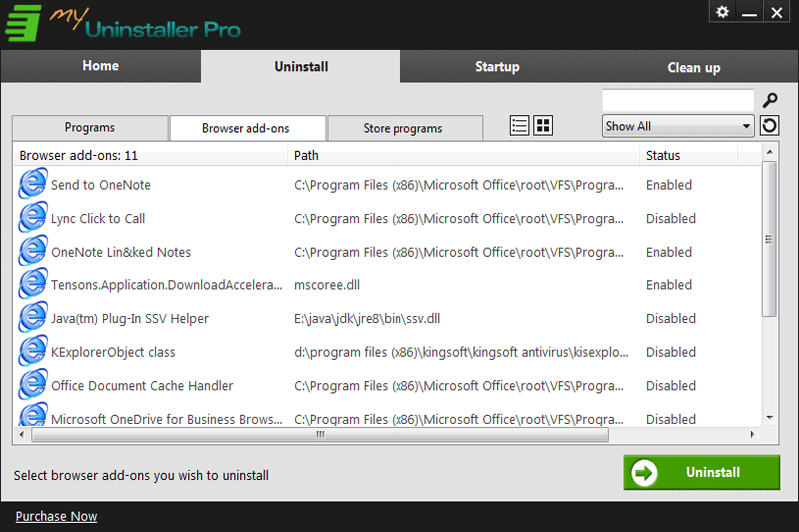
Task: Sort by Browser add-ons column header
Action: pos(150,155)
